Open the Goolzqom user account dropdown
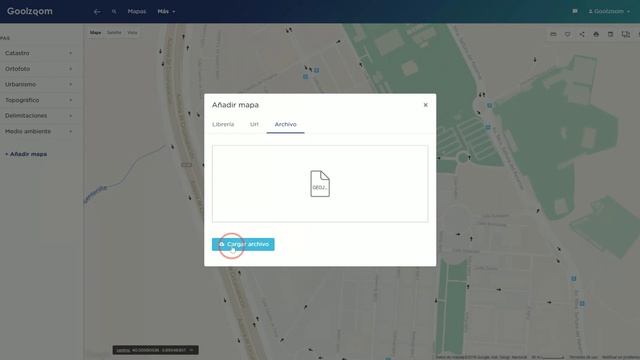The image size is (640, 360). (x=609, y=11)
